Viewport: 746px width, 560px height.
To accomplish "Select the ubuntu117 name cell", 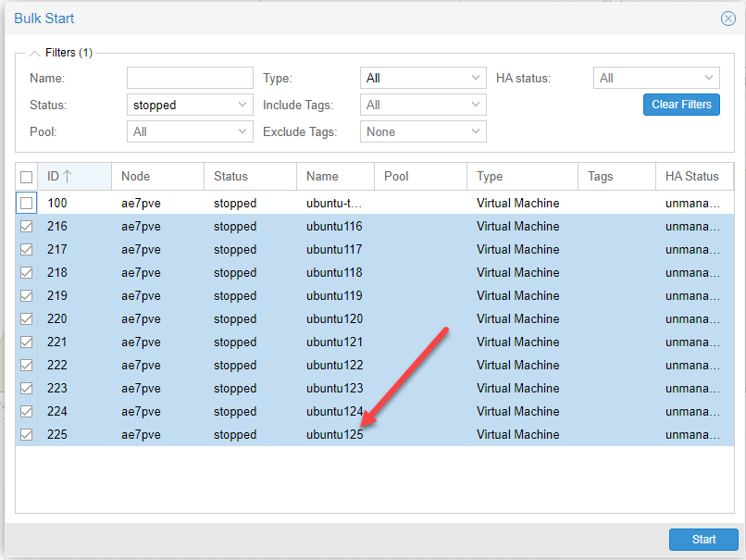I will [334, 249].
